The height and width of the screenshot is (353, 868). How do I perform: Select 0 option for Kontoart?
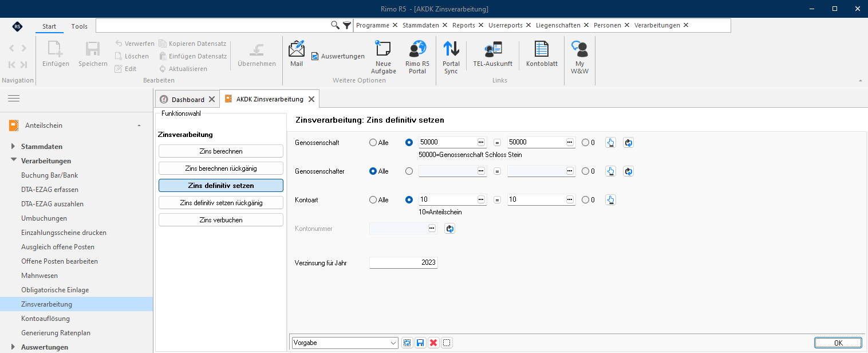pos(588,200)
